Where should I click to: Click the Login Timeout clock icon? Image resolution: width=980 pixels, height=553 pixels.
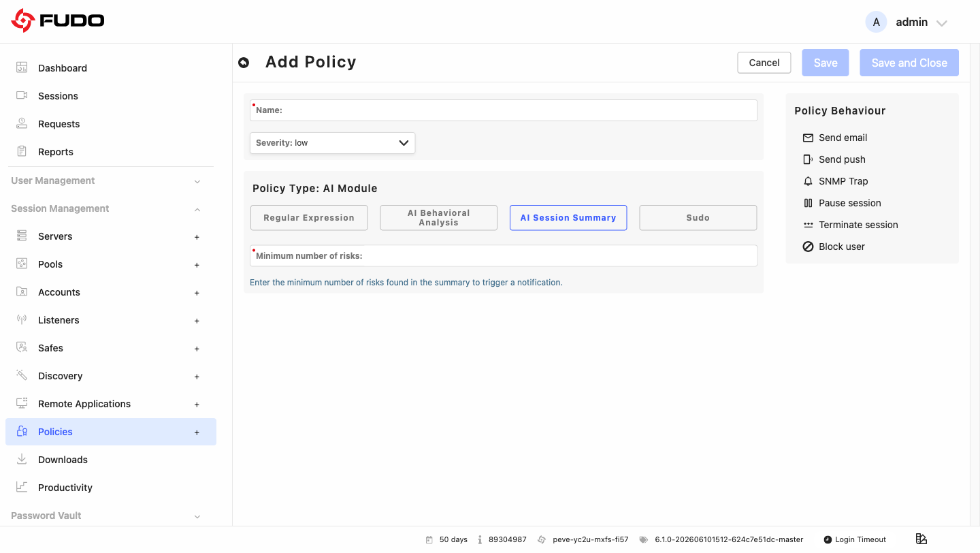(828, 539)
